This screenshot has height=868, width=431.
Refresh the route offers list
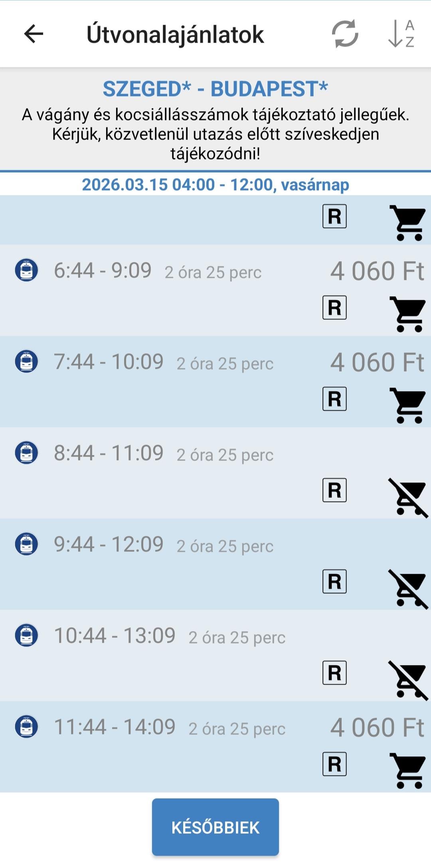(x=345, y=34)
